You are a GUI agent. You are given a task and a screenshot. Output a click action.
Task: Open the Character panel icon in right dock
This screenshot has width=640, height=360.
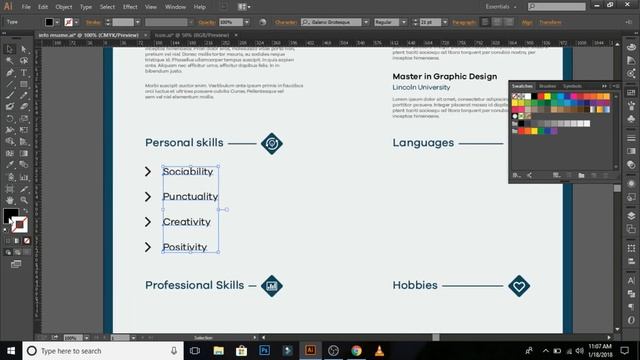(x=631, y=280)
